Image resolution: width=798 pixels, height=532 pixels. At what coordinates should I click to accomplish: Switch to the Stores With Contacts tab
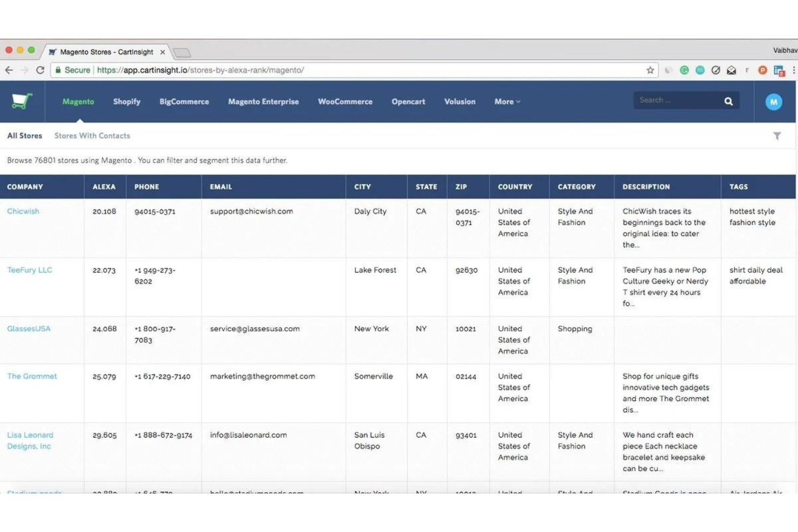pyautogui.click(x=92, y=135)
